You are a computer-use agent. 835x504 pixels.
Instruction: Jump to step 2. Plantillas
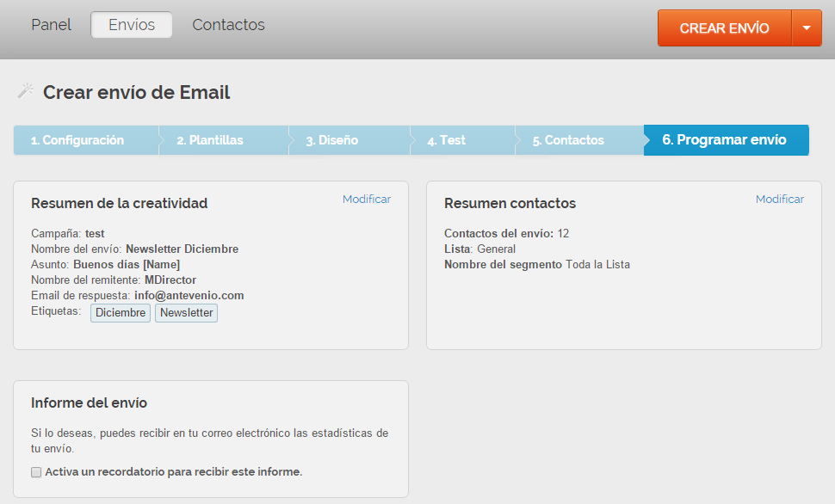point(210,140)
